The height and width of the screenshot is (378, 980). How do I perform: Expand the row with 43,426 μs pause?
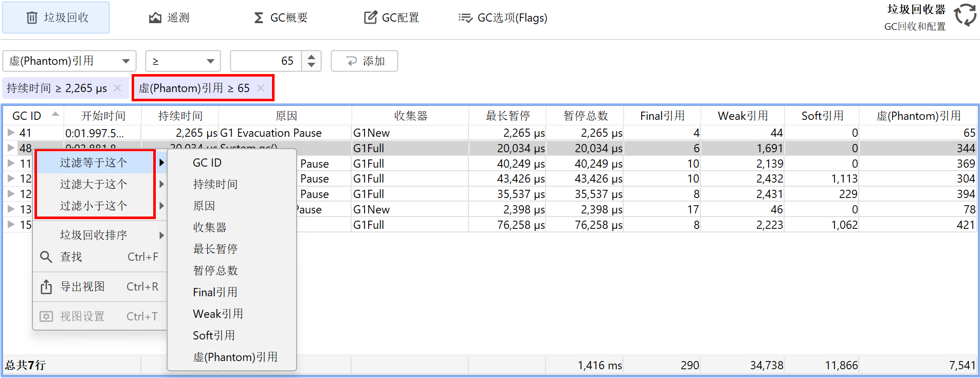11,178
